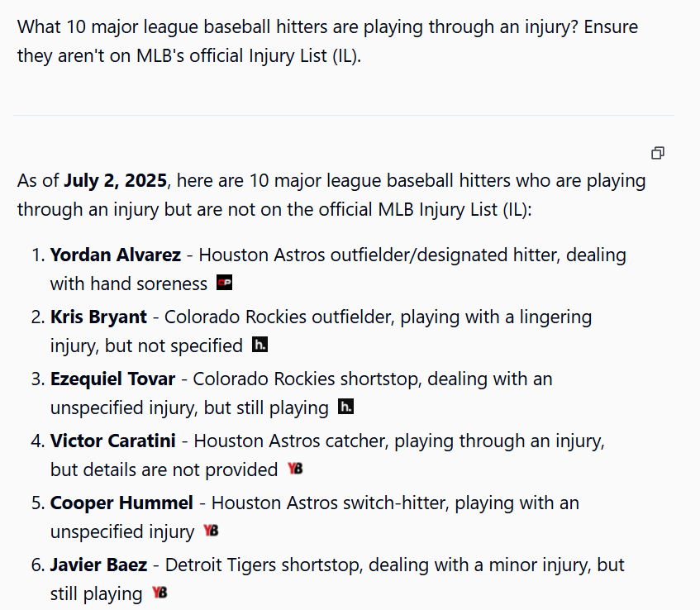Click the bold name Kris Bryant

98,317
